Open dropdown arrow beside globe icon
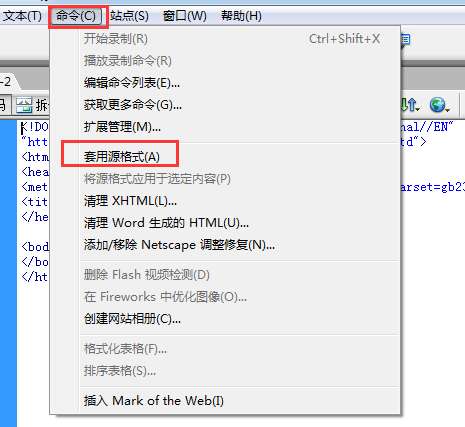 [448, 109]
